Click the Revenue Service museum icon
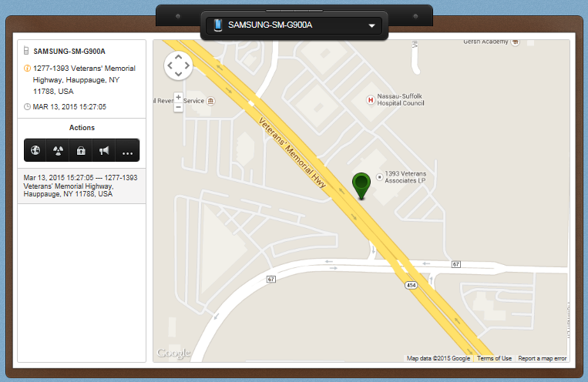Viewport: 588px width, 382px height. [210, 101]
